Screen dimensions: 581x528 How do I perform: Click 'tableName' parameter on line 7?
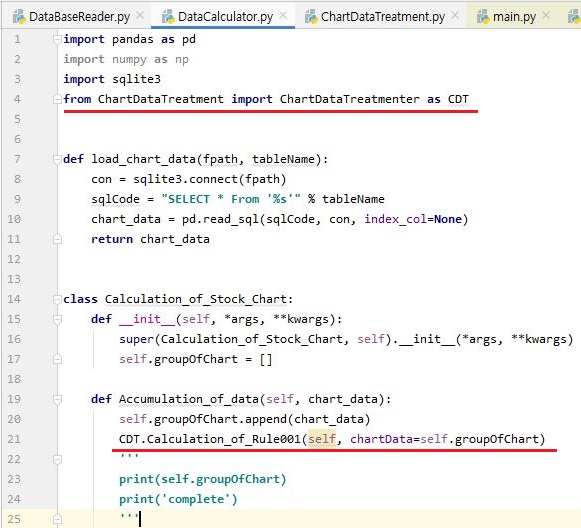(283, 159)
